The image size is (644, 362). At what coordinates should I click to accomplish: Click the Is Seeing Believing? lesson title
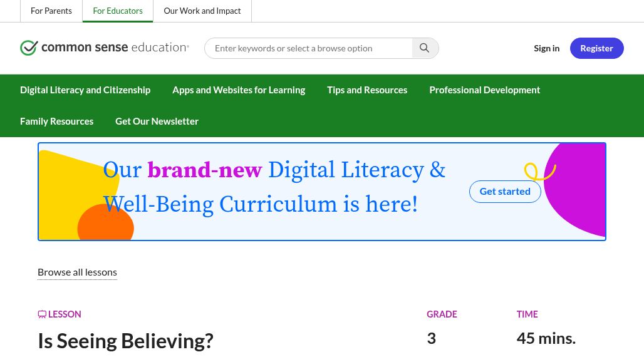125,341
